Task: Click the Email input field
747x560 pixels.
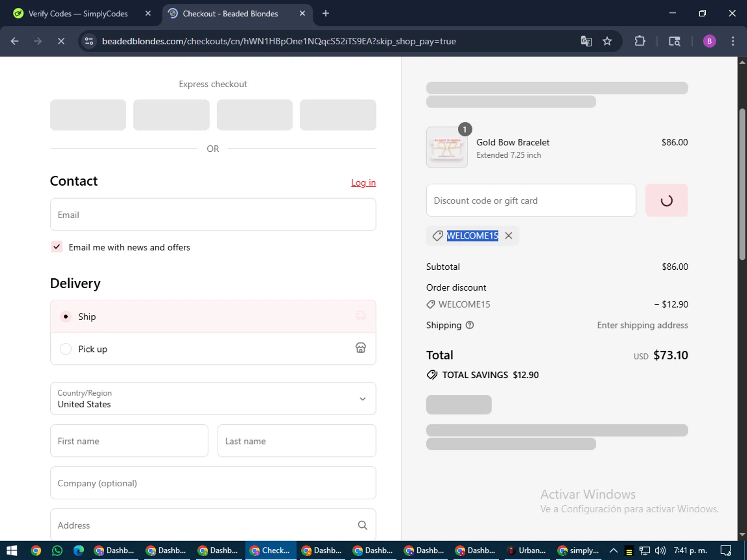Action: (213, 215)
